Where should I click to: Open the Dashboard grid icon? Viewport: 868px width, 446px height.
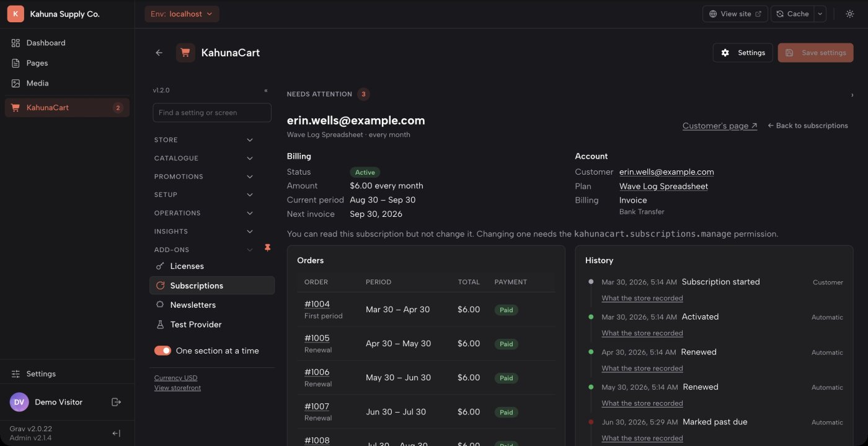coord(15,43)
